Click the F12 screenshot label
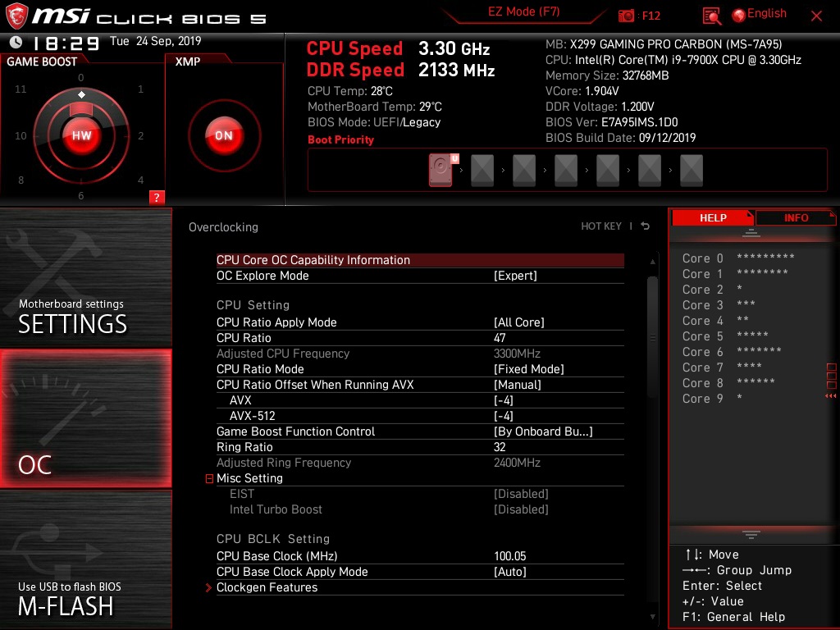 pos(651,16)
